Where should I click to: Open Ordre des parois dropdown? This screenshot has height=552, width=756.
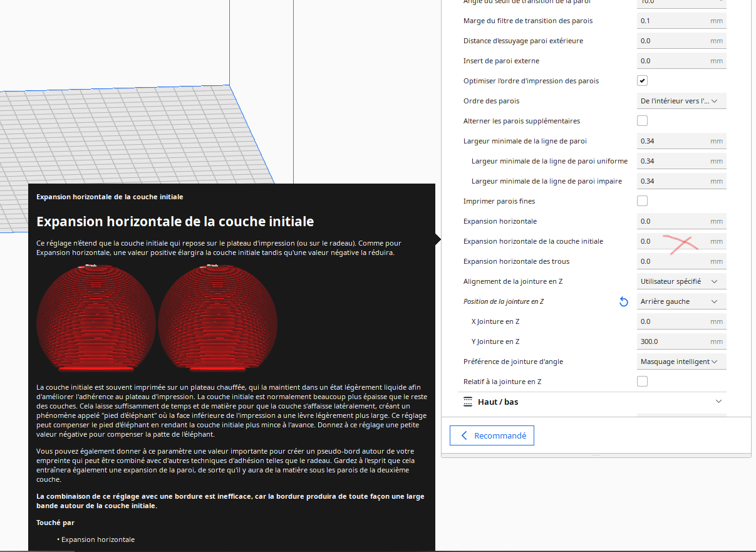point(681,101)
